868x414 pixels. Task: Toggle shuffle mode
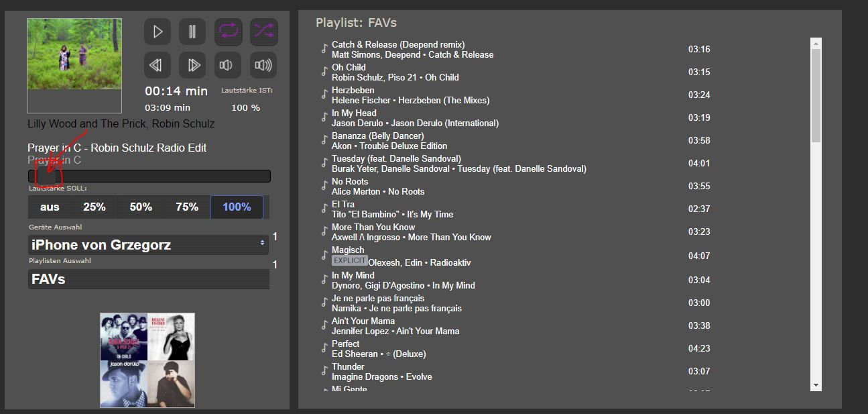(263, 32)
